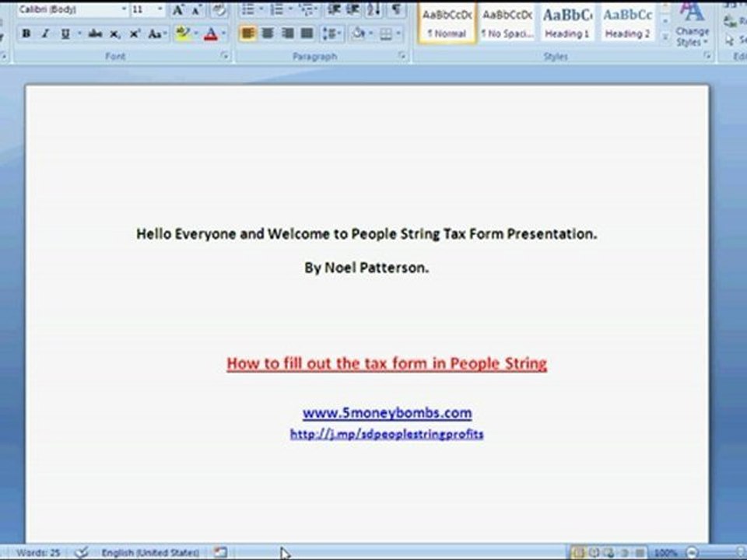Apply subscript formatting
The width and height of the screenshot is (747, 560).
pyautogui.click(x=115, y=33)
